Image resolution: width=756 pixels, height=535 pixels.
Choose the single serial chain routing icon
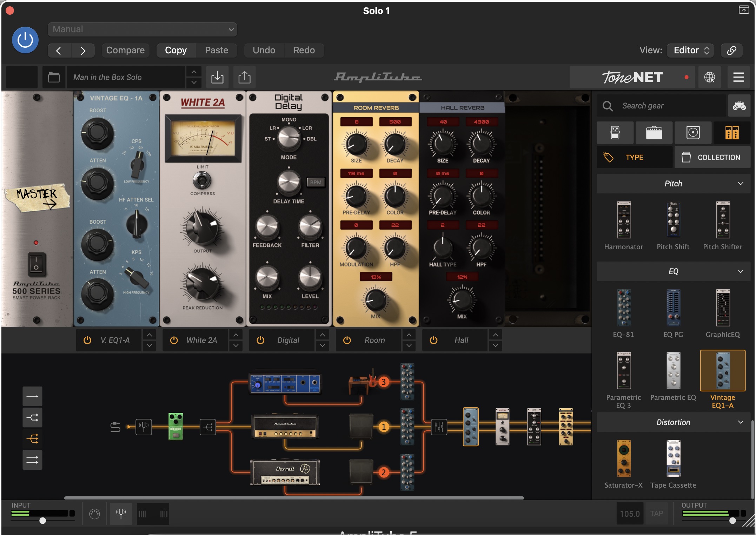point(32,396)
